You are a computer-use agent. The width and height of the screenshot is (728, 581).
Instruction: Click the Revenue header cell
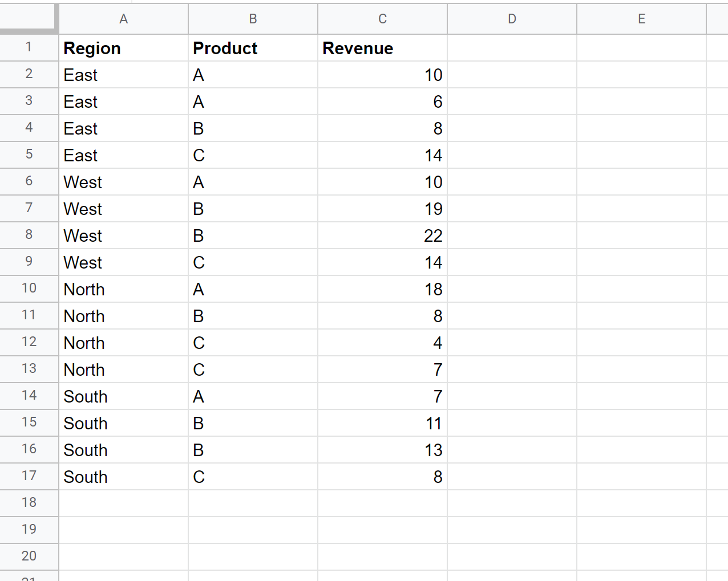pyautogui.click(x=382, y=48)
